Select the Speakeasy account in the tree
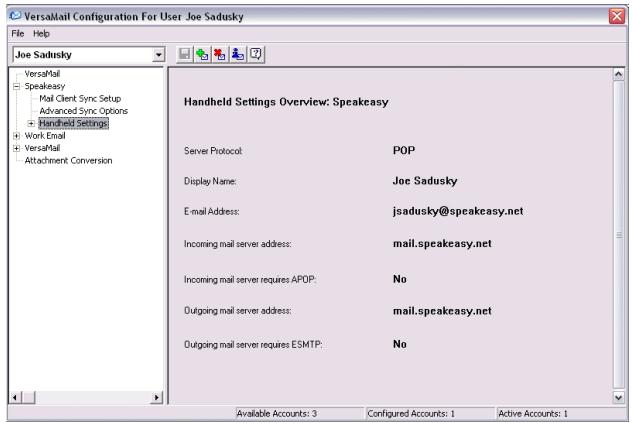 (x=45, y=86)
